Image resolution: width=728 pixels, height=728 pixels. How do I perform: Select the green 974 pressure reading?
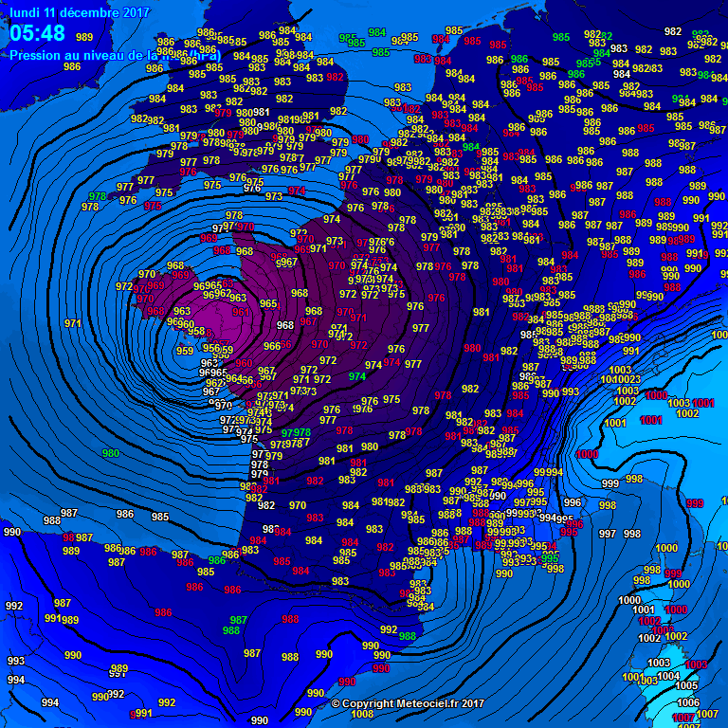pos(357,376)
